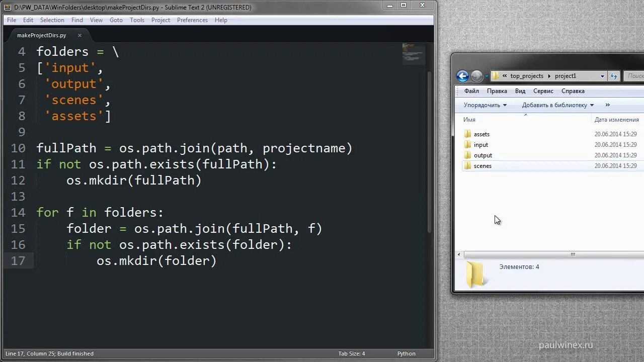Click the assets folder name
The height and width of the screenshot is (362, 644).
[x=481, y=134]
